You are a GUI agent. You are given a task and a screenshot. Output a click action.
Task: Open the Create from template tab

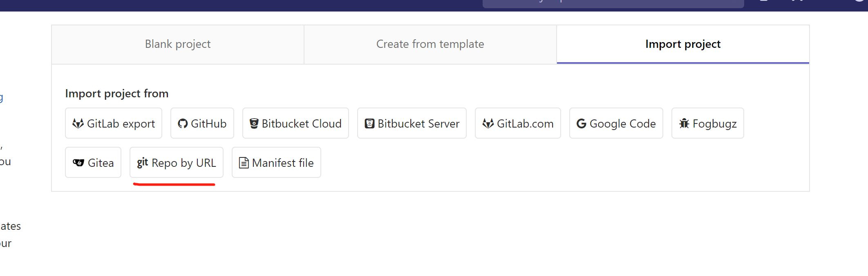(430, 44)
